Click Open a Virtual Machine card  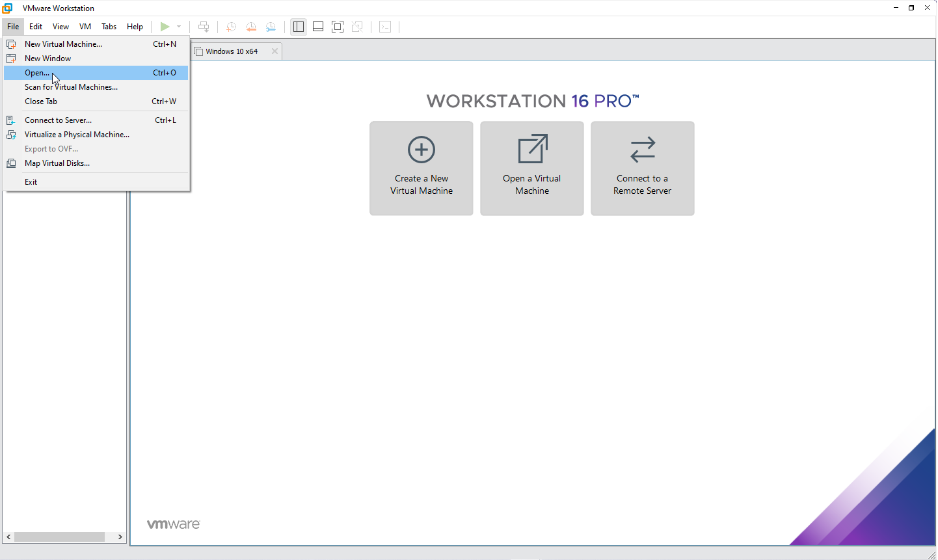coord(532,168)
